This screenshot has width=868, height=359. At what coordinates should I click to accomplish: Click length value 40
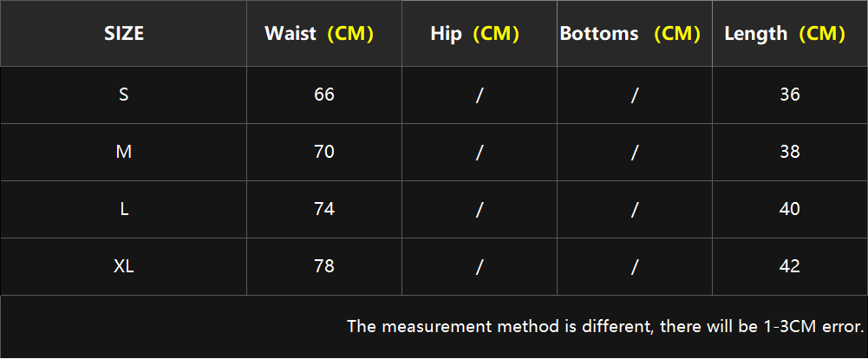coord(790,210)
